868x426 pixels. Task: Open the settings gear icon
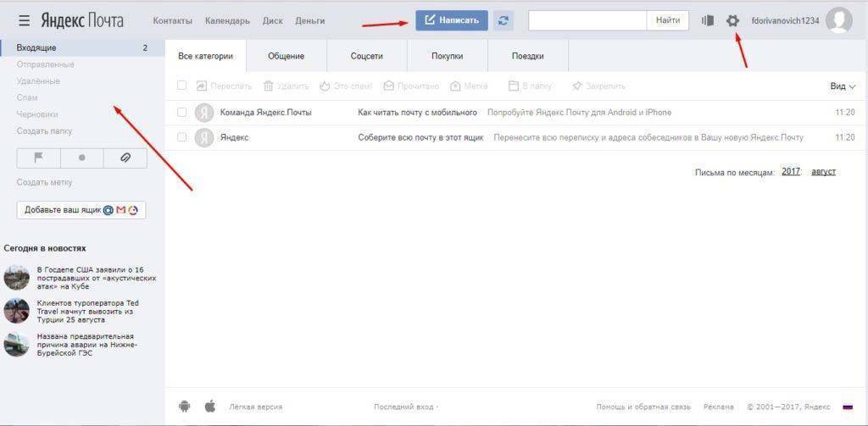[x=733, y=20]
